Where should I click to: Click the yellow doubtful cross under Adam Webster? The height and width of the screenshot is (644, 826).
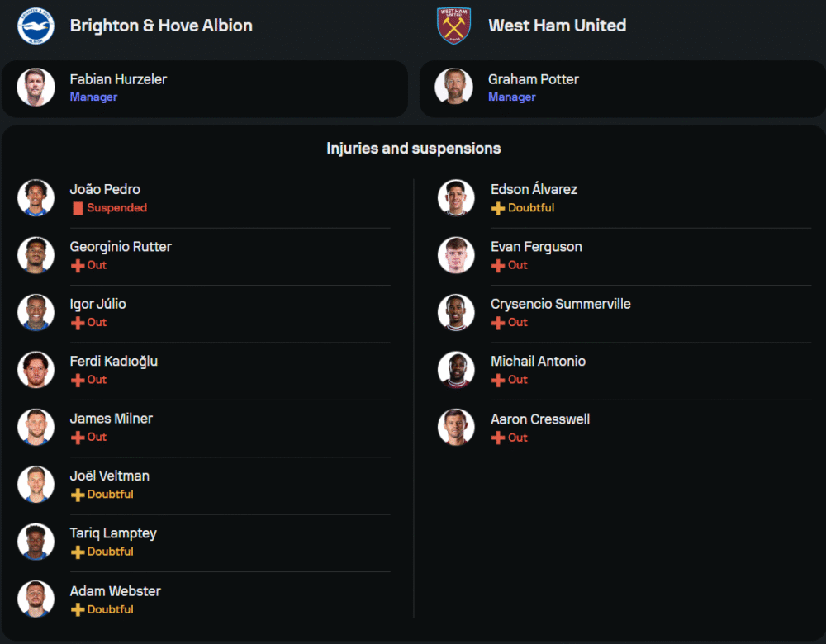tap(78, 609)
